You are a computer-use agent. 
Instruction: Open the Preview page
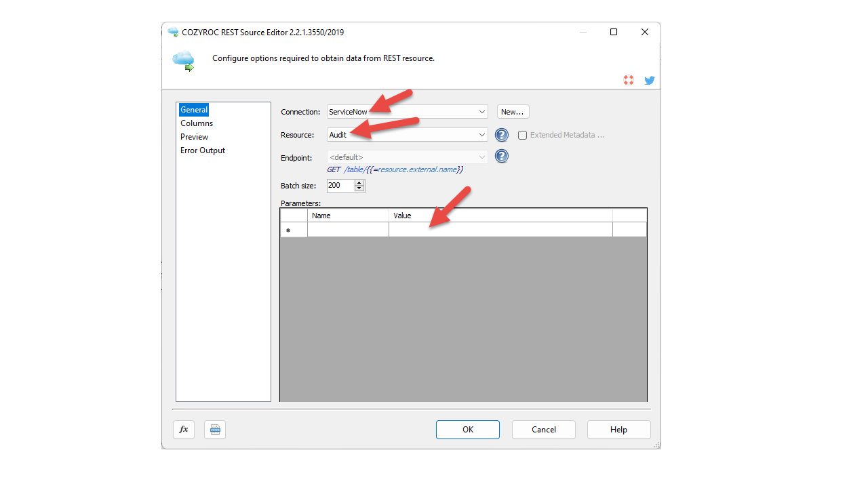(x=195, y=137)
